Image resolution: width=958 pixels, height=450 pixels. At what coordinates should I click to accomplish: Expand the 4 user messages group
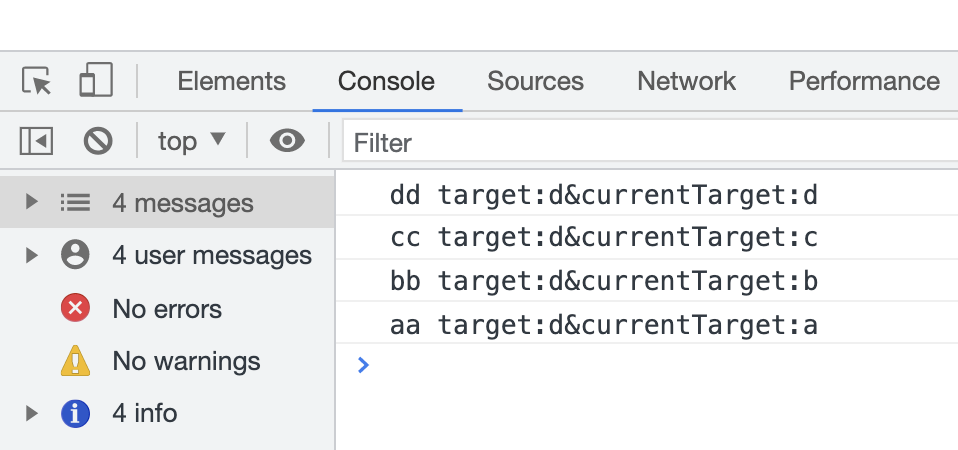pos(32,256)
